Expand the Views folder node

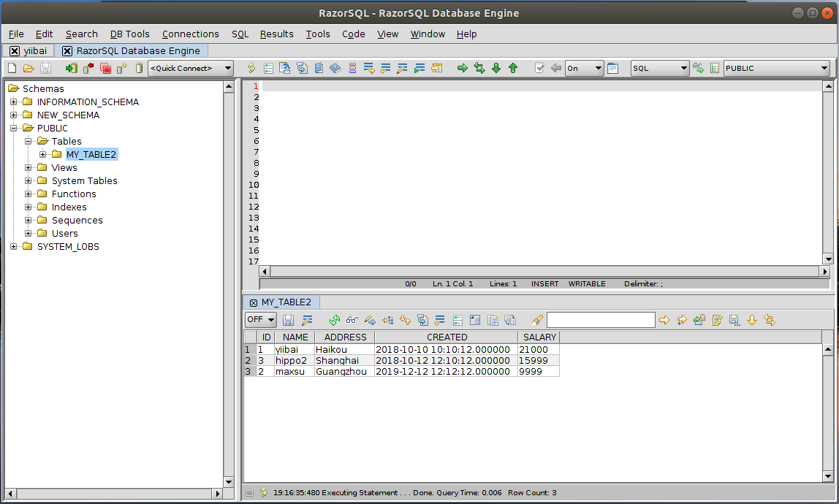pos(29,168)
